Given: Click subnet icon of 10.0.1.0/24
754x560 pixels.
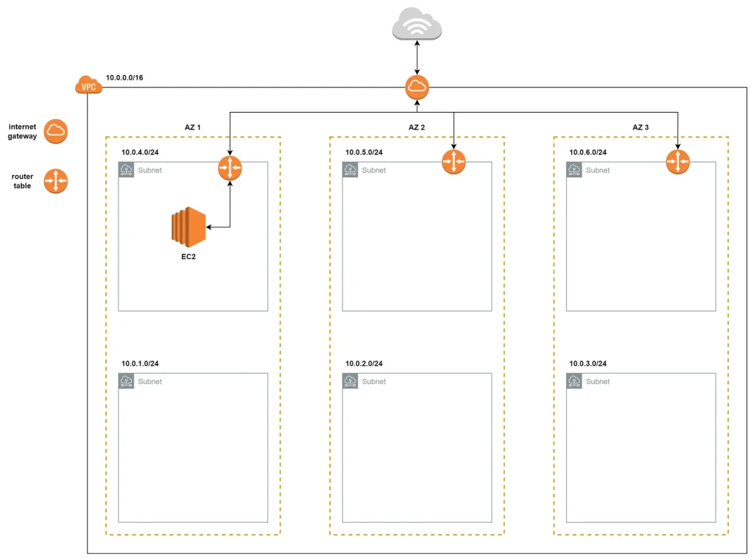Looking at the screenshot, I should click(x=127, y=381).
